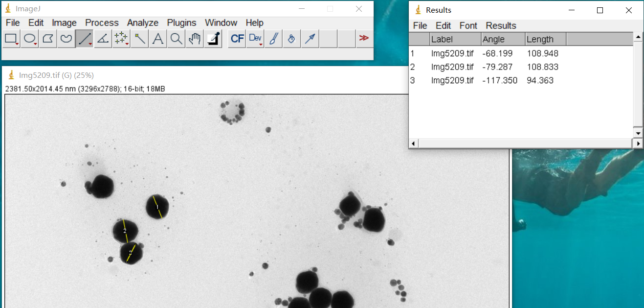The width and height of the screenshot is (644, 308).
Task: Select the Oval selection tool
Action: (x=30, y=39)
